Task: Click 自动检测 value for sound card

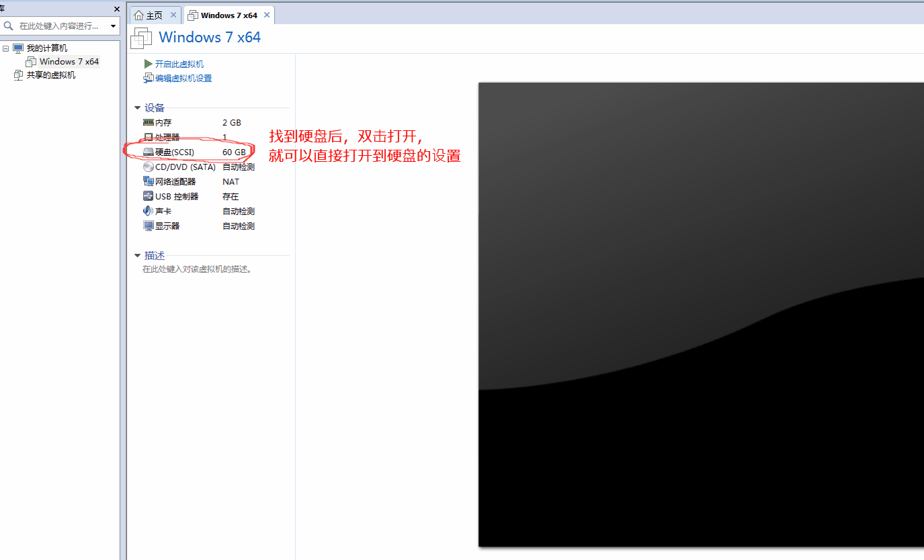Action: point(239,212)
